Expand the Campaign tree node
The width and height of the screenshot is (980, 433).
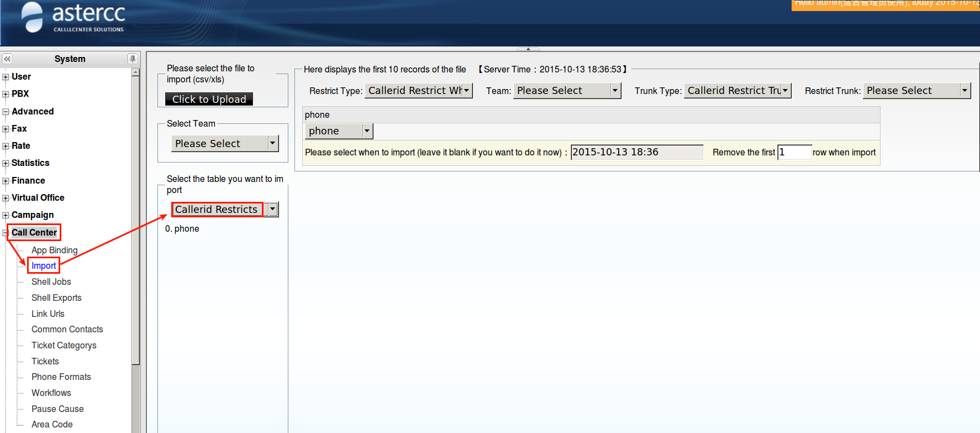pyautogui.click(x=6, y=215)
